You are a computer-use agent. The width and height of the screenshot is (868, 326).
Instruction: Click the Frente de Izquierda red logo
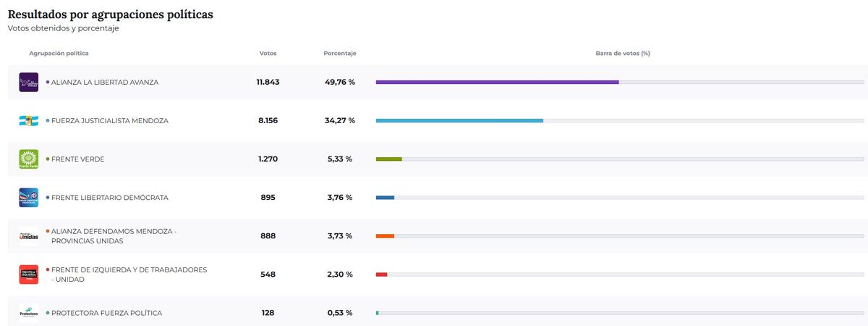click(x=28, y=275)
